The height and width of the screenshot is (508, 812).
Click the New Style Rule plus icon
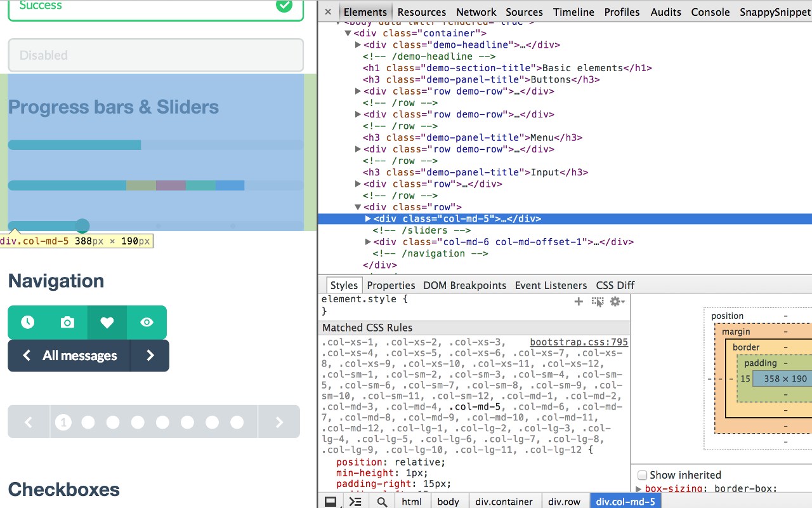(579, 302)
